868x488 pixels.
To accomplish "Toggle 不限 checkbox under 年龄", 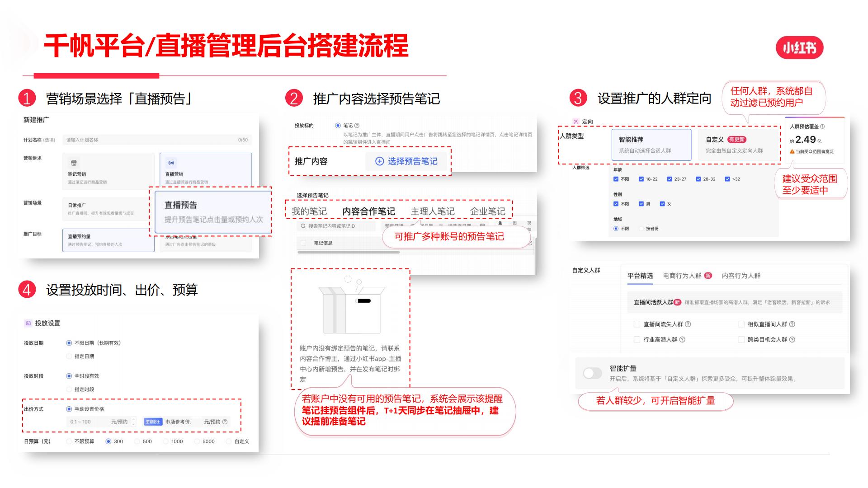I will [x=616, y=179].
